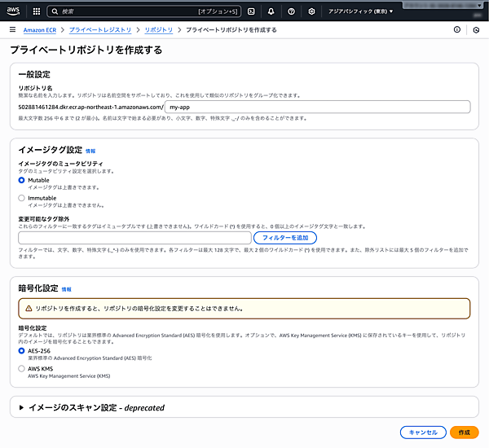Click the キャンセル button

pos(423,433)
